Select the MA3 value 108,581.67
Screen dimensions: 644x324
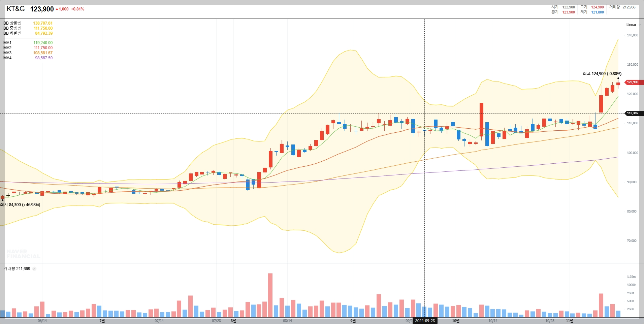pyautogui.click(x=43, y=53)
